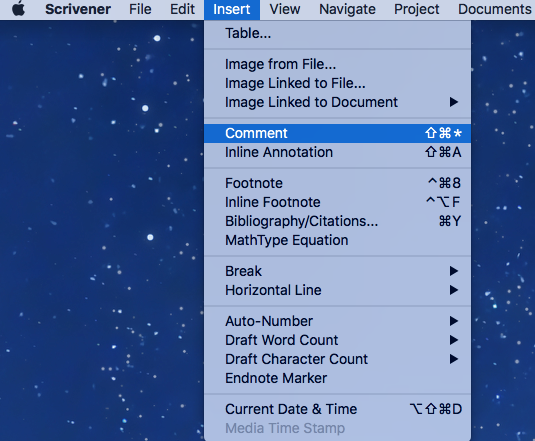Choose Inline Annotation menu entry

(337, 152)
